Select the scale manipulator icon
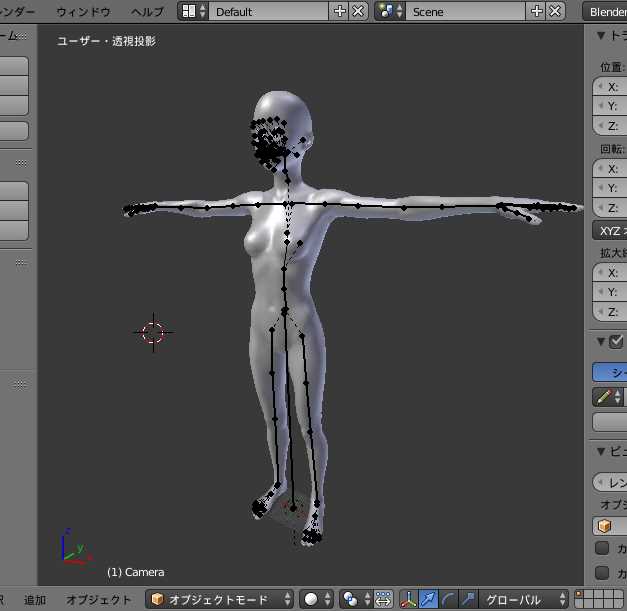This screenshot has width=627, height=611. (x=468, y=599)
